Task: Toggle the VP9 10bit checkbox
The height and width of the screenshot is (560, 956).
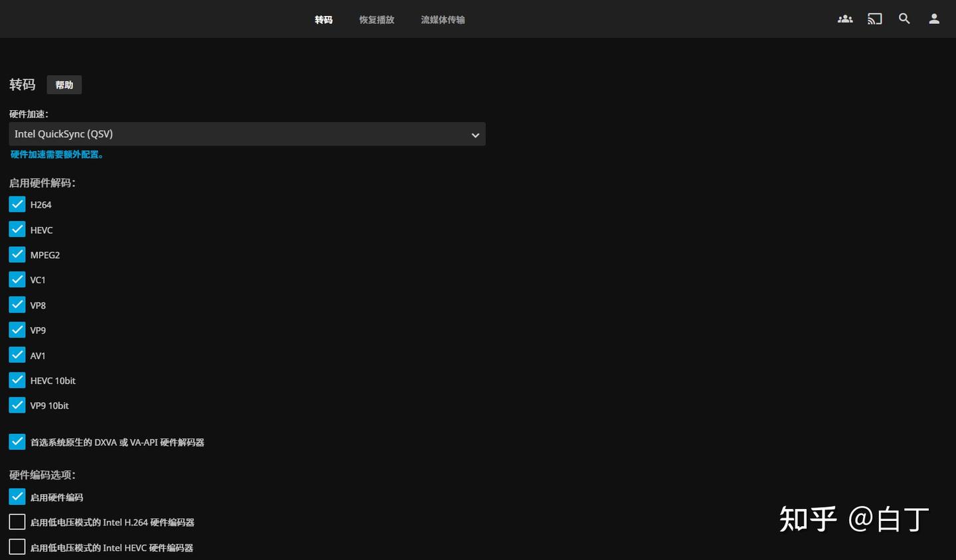Action: coord(17,405)
